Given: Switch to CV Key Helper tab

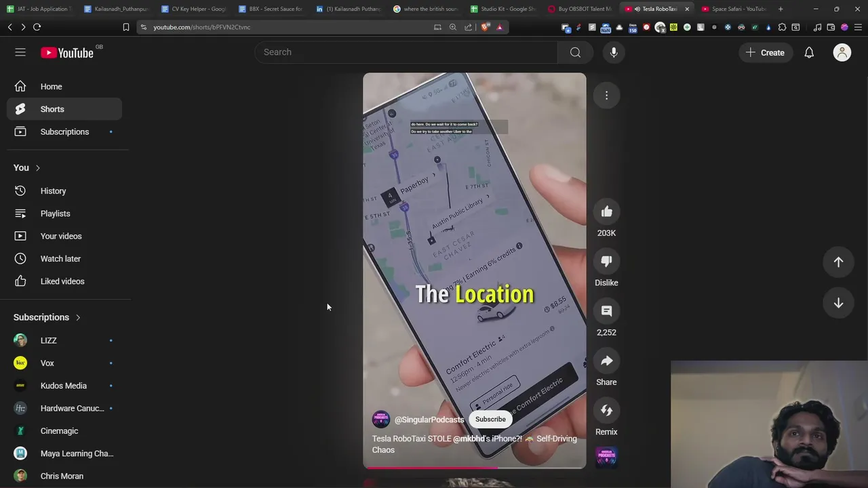Looking at the screenshot, I should pyautogui.click(x=194, y=9).
